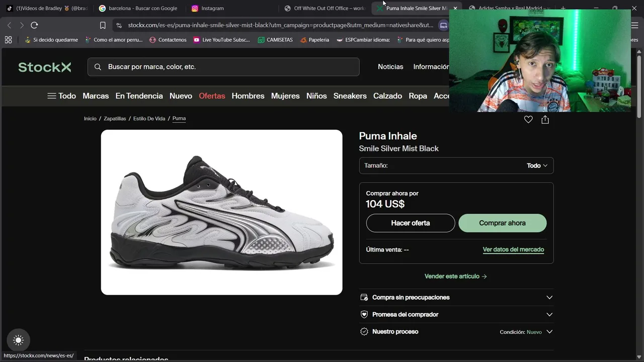Bookmark this page icon
The width and height of the screenshot is (644, 362).
coord(103,25)
